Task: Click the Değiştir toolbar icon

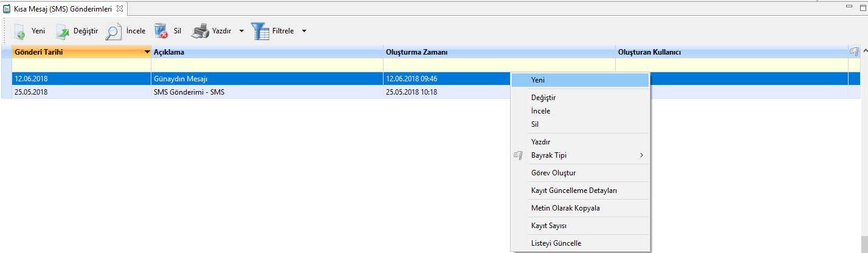Action: point(63,32)
